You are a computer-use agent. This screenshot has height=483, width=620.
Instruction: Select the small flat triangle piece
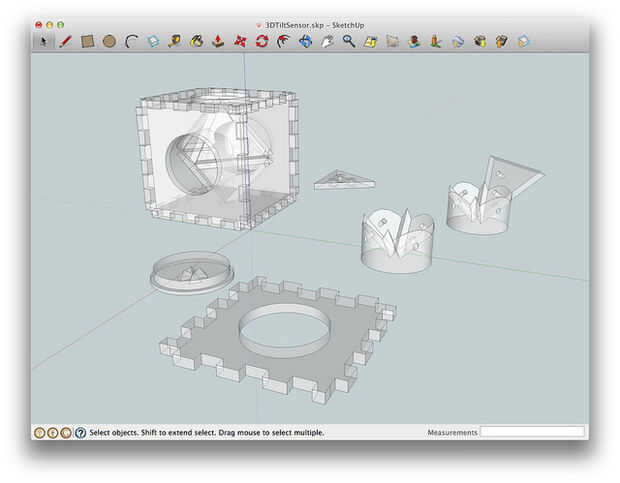pos(344,180)
